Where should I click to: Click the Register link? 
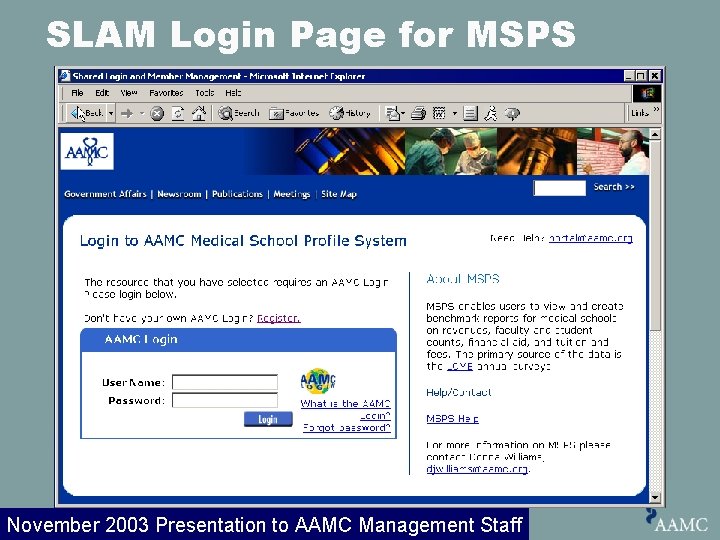pyautogui.click(x=279, y=318)
